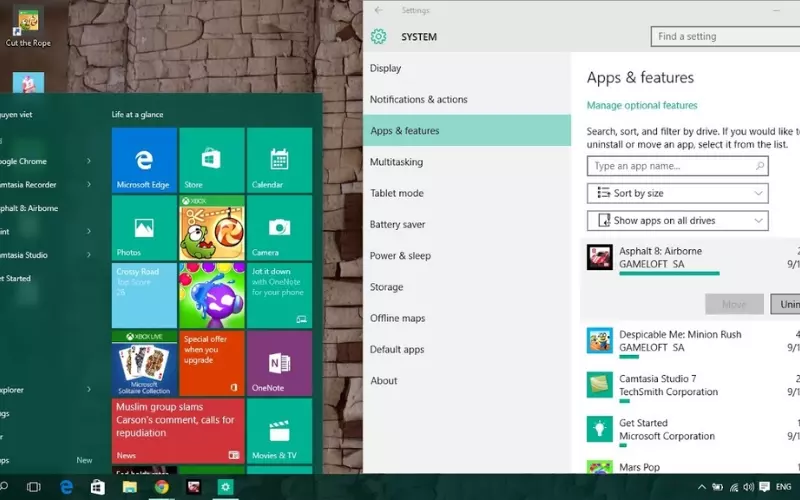Image resolution: width=800 pixels, height=500 pixels.
Task: Open the Special offer upgrade tile
Action: pos(212,363)
